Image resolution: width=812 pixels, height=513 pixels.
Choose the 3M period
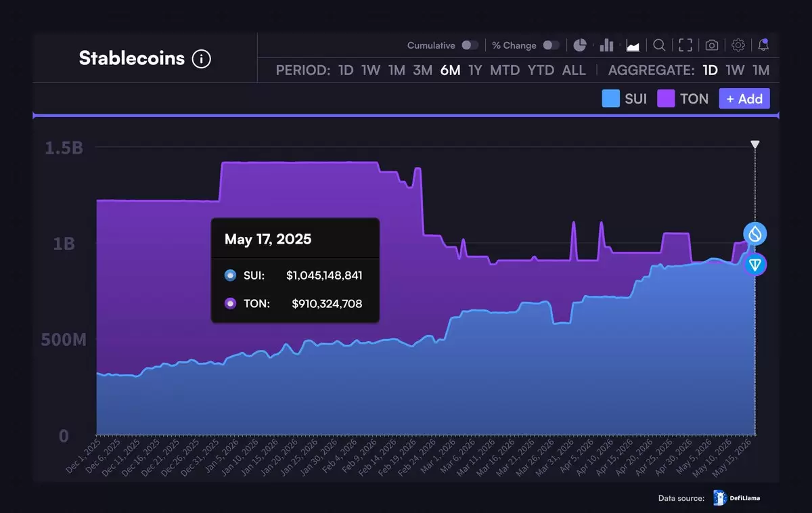coord(423,70)
